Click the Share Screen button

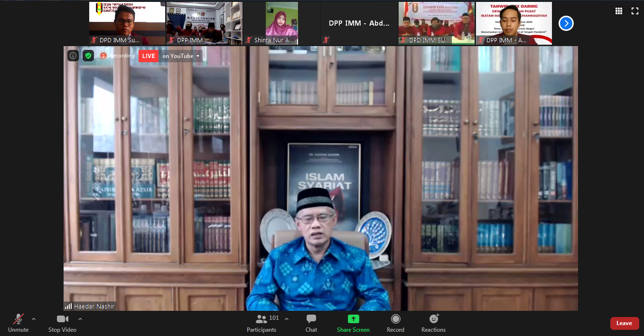353,323
